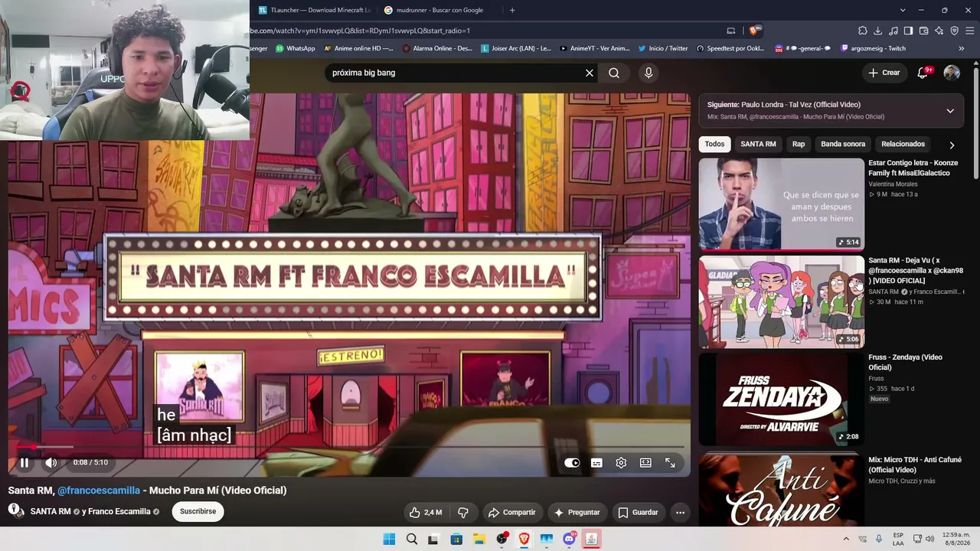Image resolution: width=980 pixels, height=551 pixels.
Task: Open the media control music note icon
Action: click(x=893, y=31)
